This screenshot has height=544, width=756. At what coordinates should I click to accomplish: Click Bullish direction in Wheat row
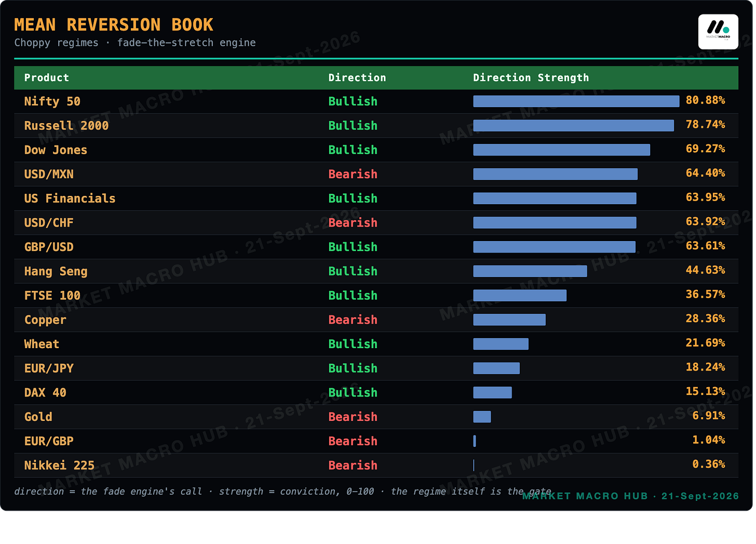[x=353, y=344]
